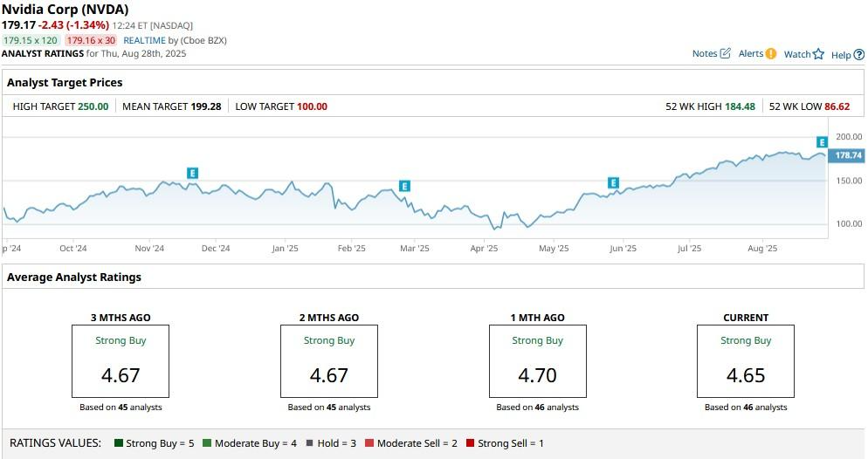
Task: Click the Help link
Action: 841,55
